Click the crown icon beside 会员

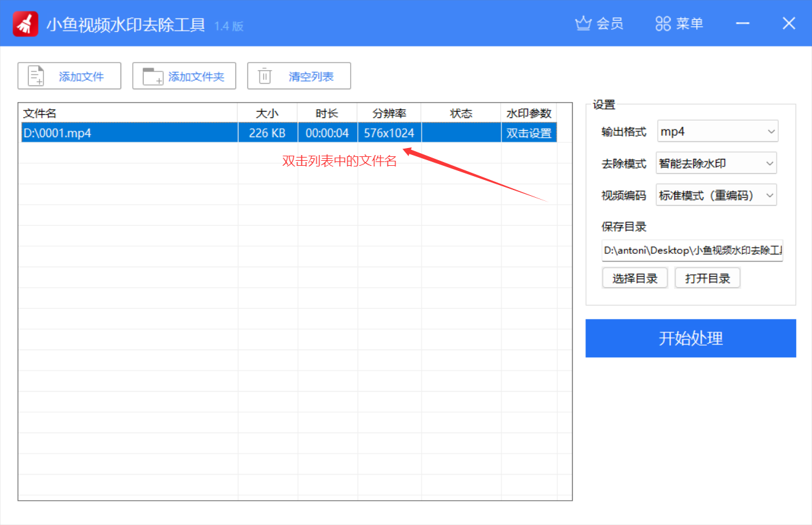583,24
